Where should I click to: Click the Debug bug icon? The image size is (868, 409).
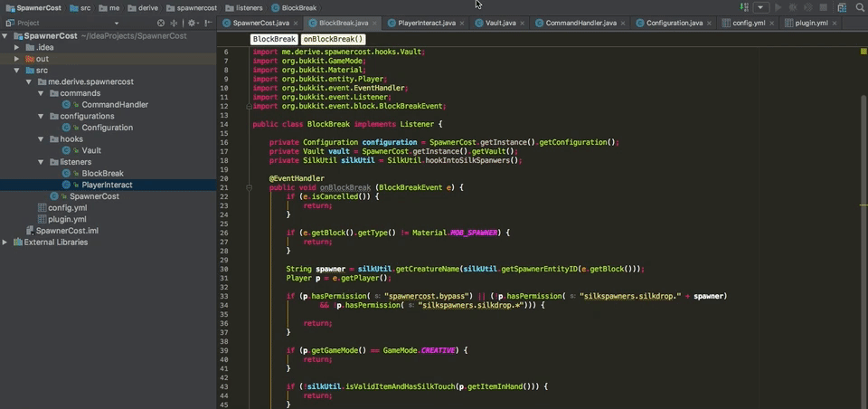793,8
